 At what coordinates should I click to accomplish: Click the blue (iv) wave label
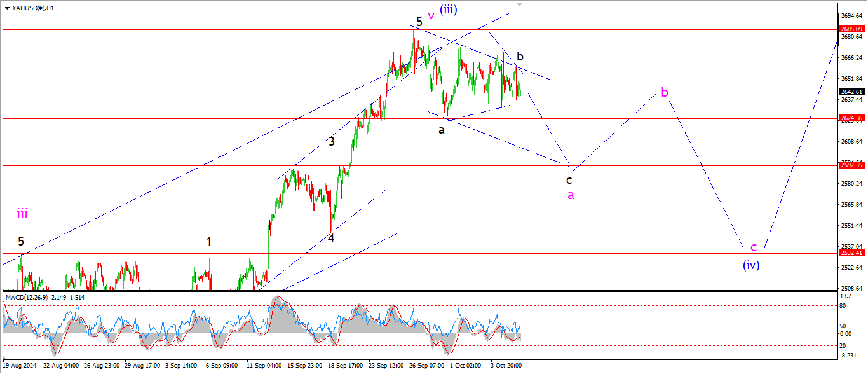coord(751,265)
